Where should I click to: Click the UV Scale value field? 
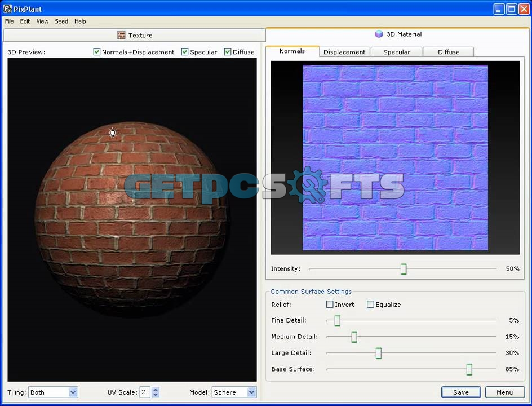coord(145,392)
